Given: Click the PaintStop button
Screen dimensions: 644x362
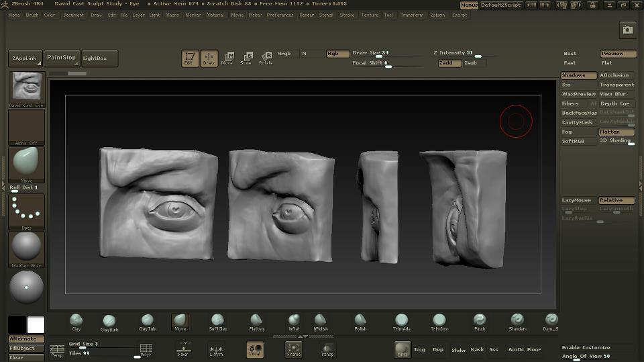Looking at the screenshot, I should pos(61,58).
